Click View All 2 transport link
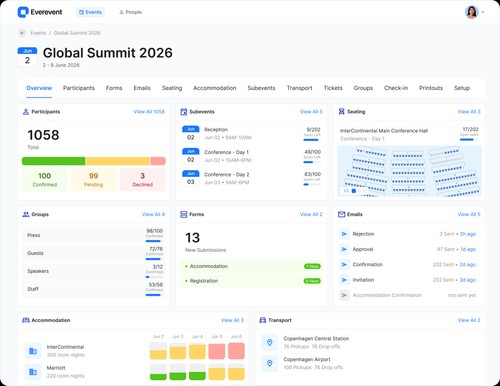Image resolution: width=500 pixels, height=386 pixels. coord(469,320)
